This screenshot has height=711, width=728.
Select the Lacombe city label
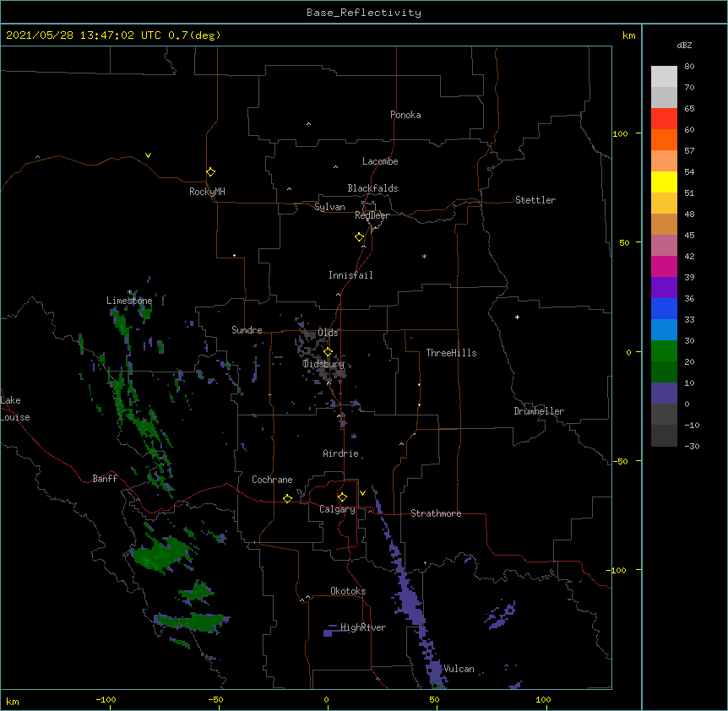(x=380, y=161)
